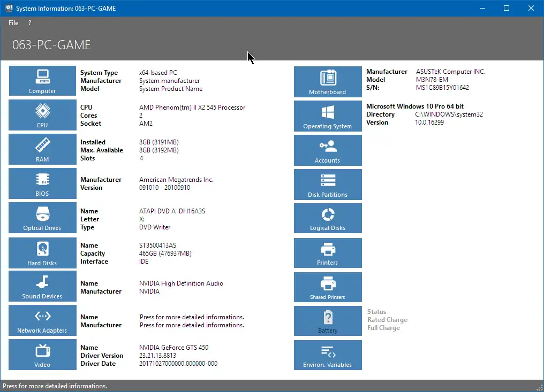Open the Motherboard details tile
The image size is (544, 392).
point(328,82)
